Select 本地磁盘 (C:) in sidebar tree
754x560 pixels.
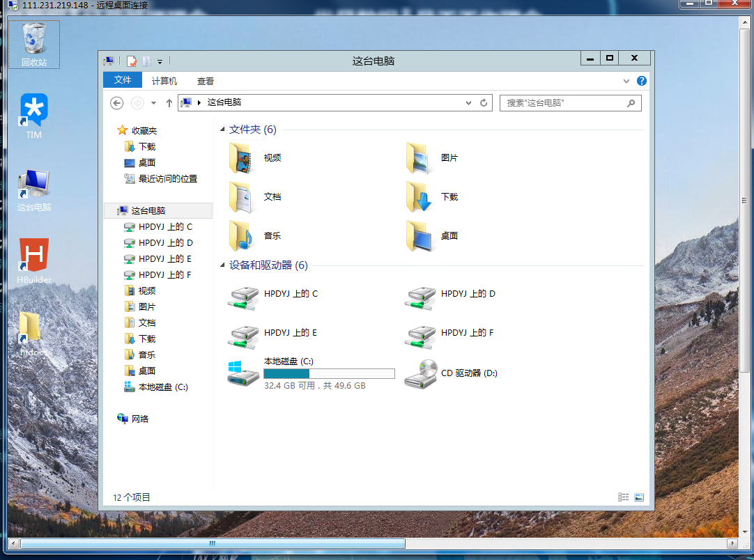tap(156, 387)
